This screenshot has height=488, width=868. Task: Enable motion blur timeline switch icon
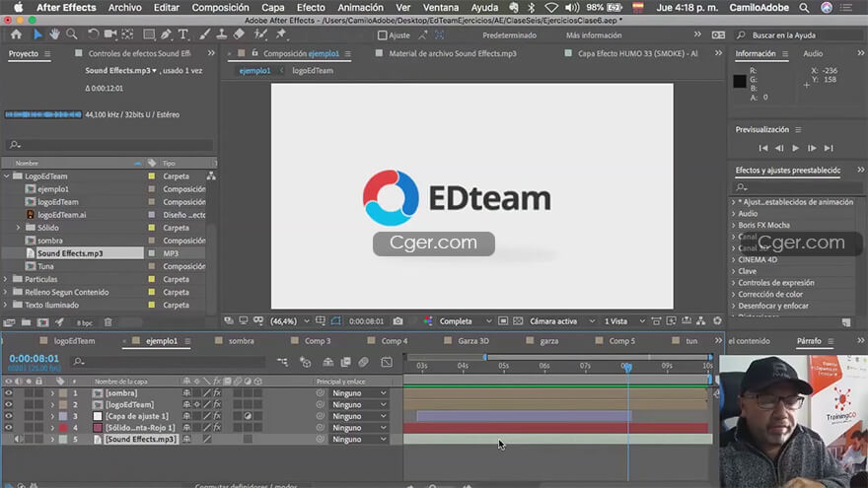364,362
